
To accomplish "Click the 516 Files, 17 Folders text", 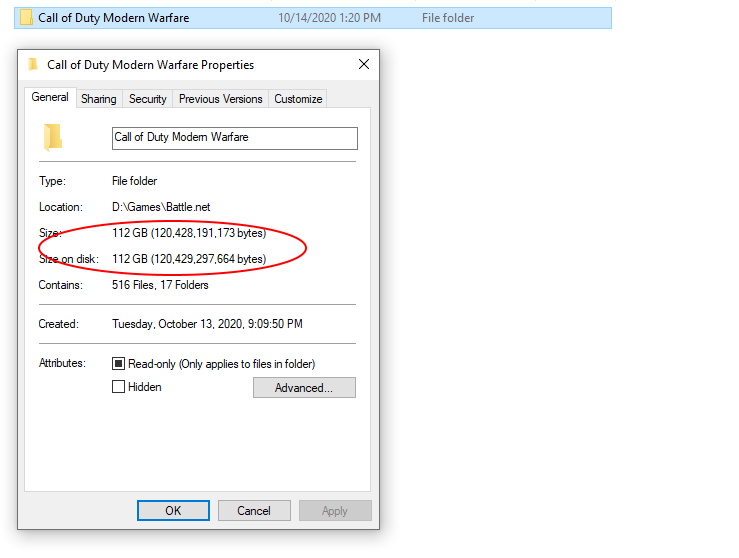I will [160, 285].
